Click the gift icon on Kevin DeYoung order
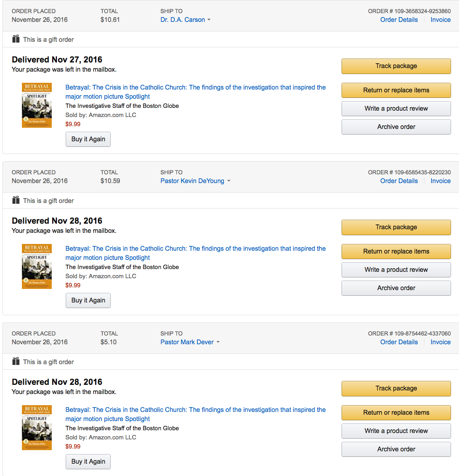Screen dimensions: 459x476 coord(16,200)
